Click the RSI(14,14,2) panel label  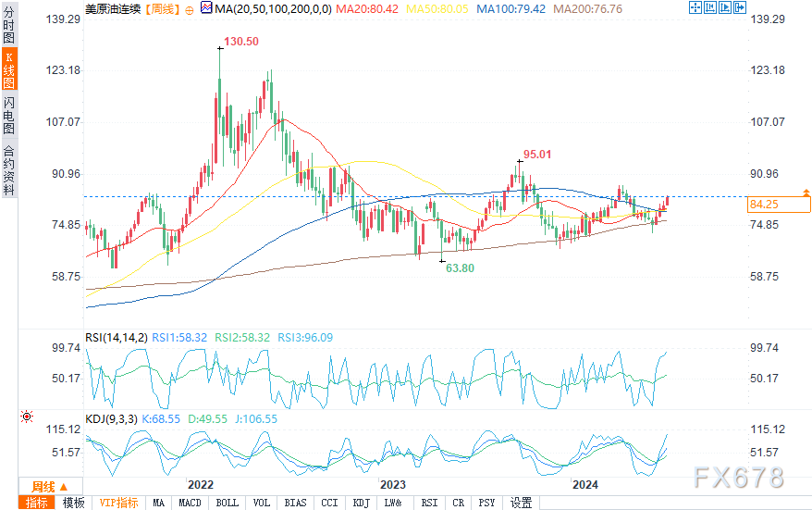click(117, 338)
